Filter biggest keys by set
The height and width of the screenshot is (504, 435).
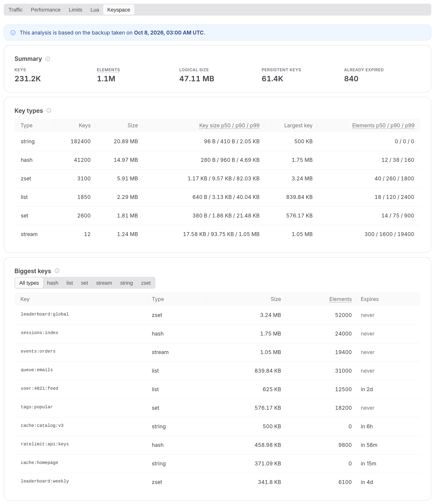point(84,283)
